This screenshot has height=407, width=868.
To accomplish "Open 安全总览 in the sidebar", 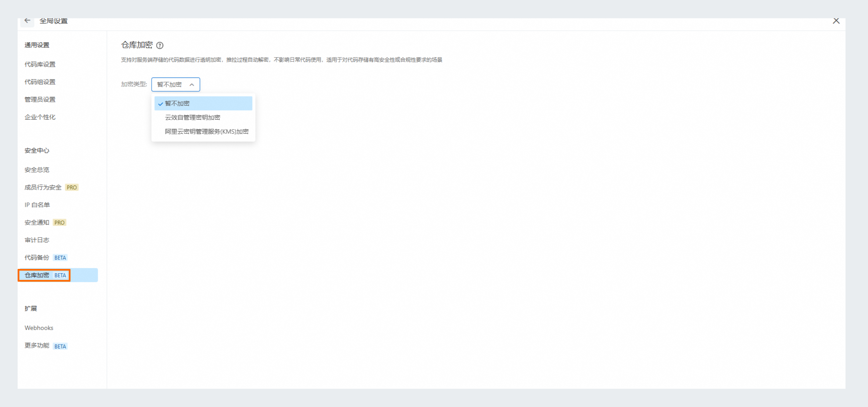I will point(37,170).
